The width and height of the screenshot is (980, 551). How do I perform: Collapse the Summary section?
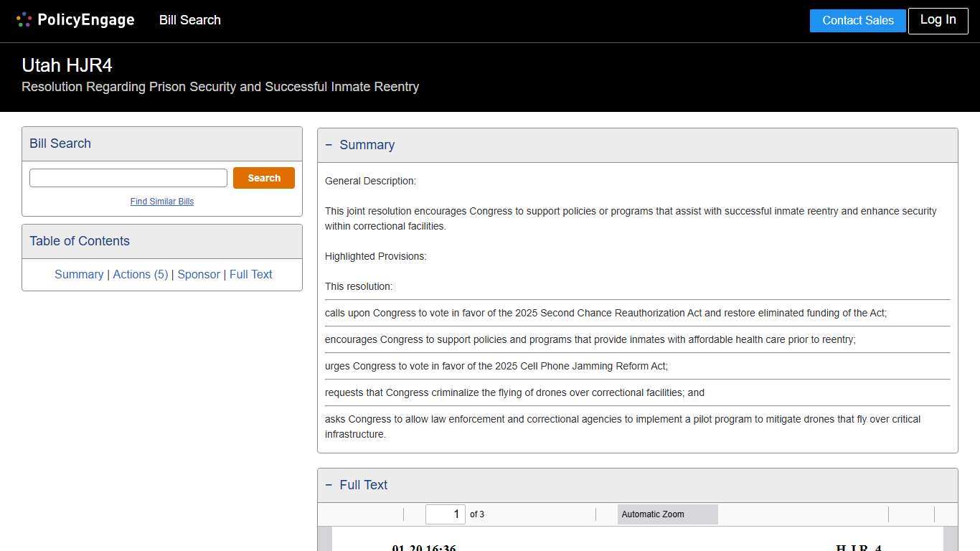pyautogui.click(x=329, y=144)
